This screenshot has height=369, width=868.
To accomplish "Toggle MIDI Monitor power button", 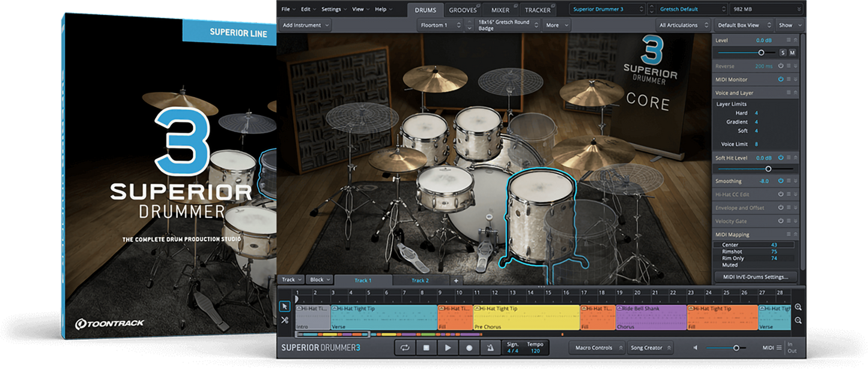I will point(781,79).
